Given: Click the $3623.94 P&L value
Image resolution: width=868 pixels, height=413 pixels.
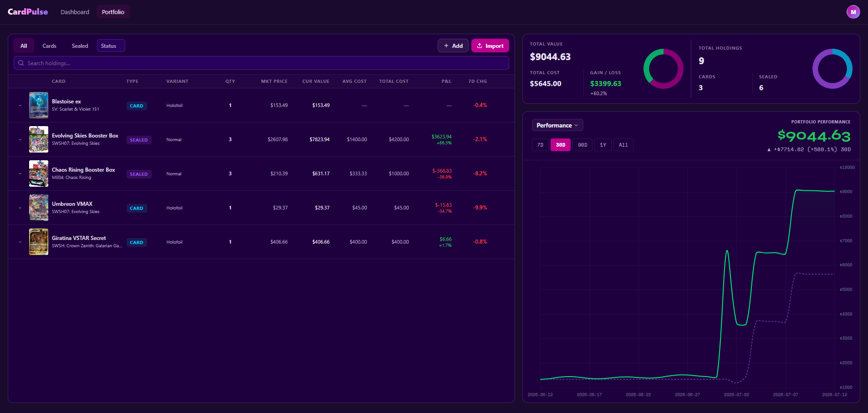Looking at the screenshot, I should pyautogui.click(x=442, y=137).
